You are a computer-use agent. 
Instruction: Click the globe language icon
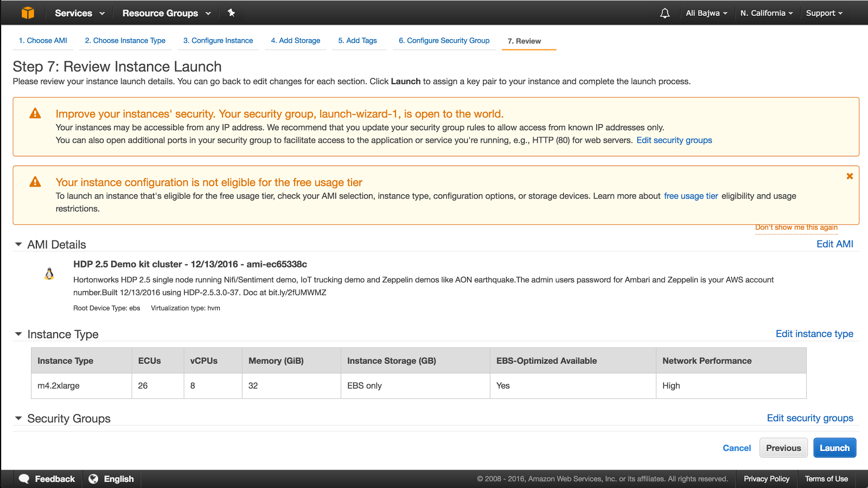[93, 479]
